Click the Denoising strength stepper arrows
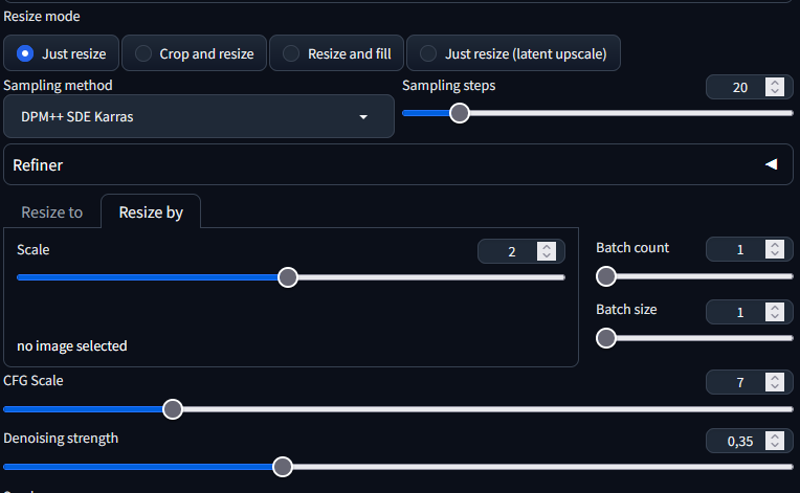The width and height of the screenshot is (800, 493). [774, 440]
